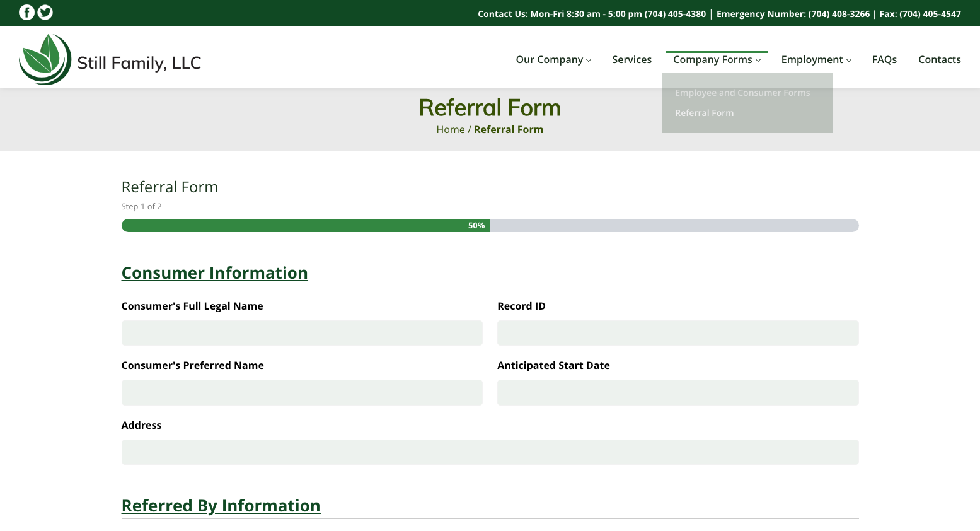Focus the Record ID field
This screenshot has width=980, height=531.
(x=678, y=333)
